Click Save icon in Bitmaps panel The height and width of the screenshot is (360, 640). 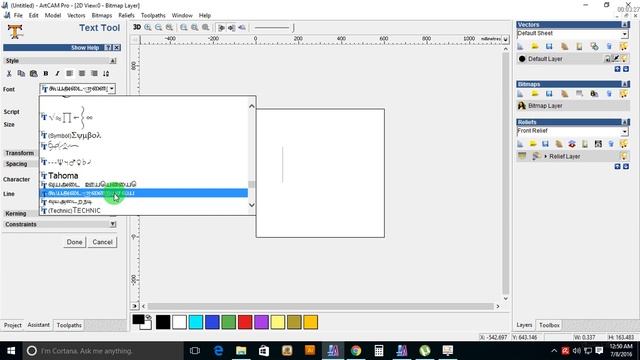click(549, 94)
